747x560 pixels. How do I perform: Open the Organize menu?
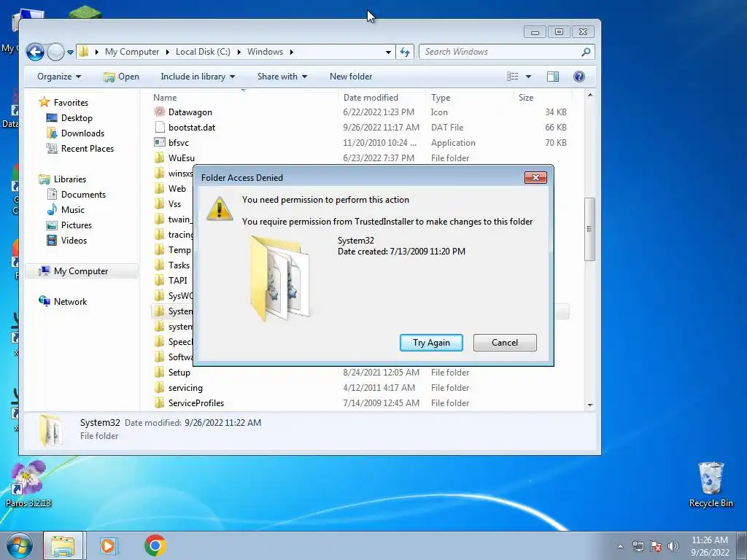59,77
